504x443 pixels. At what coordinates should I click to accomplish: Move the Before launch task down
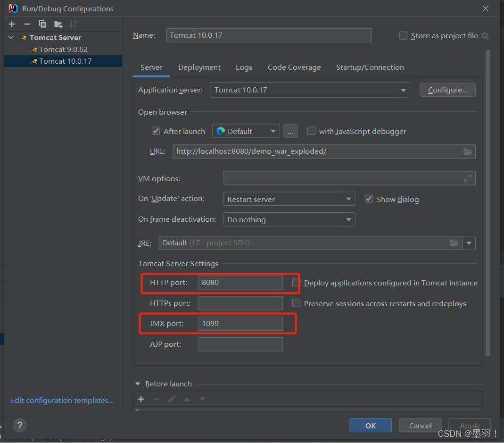point(202,399)
